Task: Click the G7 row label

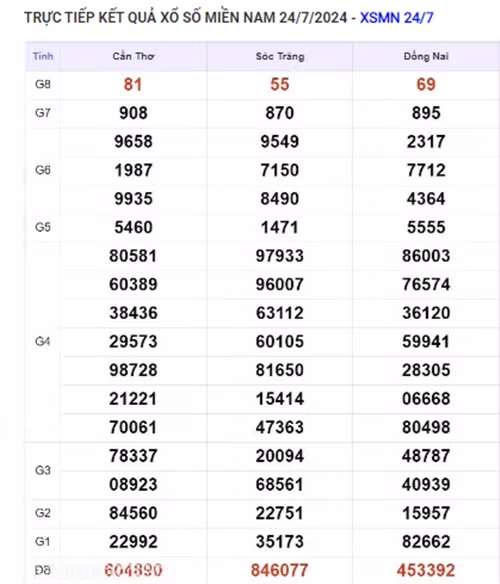Action: click(x=43, y=113)
